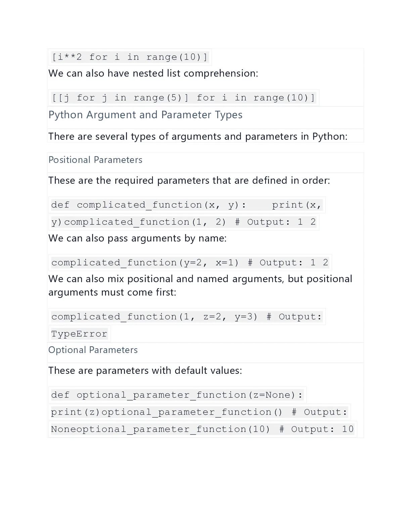Click the code 'complicated_function(y=2, x=1)'
411x532 pixels.
(x=145, y=263)
